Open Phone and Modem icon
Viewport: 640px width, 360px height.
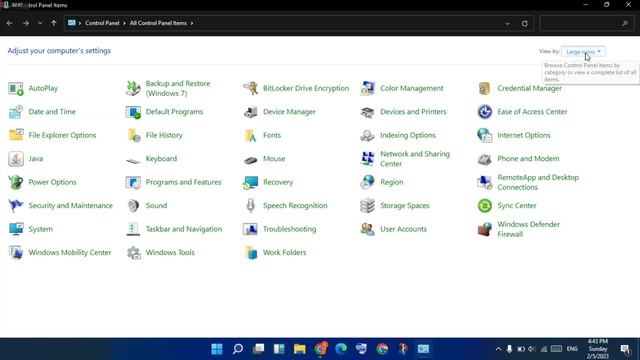(485, 159)
